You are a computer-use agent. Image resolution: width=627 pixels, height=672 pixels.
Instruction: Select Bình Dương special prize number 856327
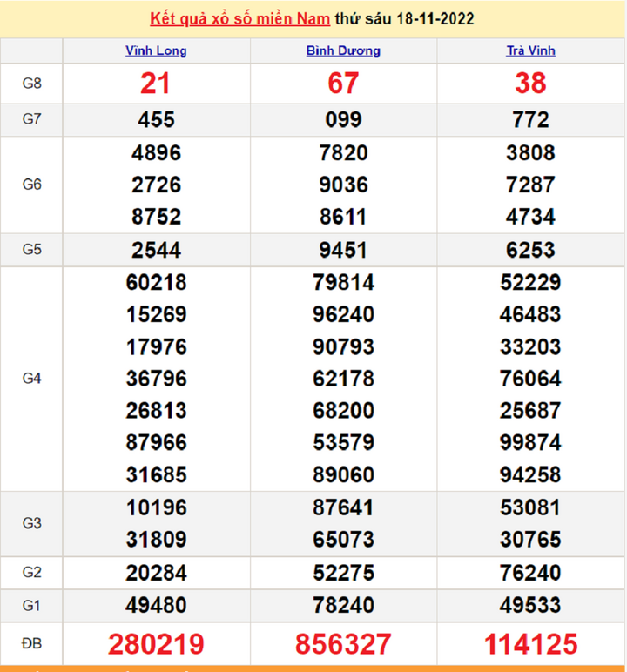pyautogui.click(x=343, y=644)
